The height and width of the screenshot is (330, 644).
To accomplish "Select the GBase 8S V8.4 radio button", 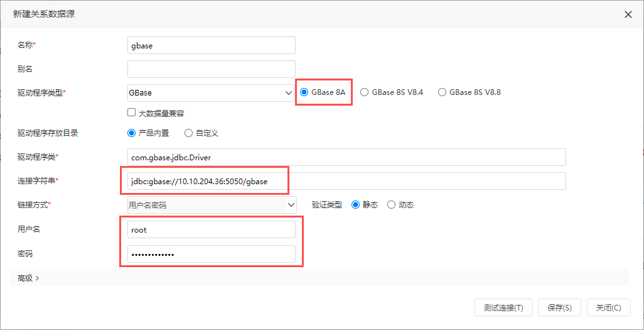I will (364, 92).
